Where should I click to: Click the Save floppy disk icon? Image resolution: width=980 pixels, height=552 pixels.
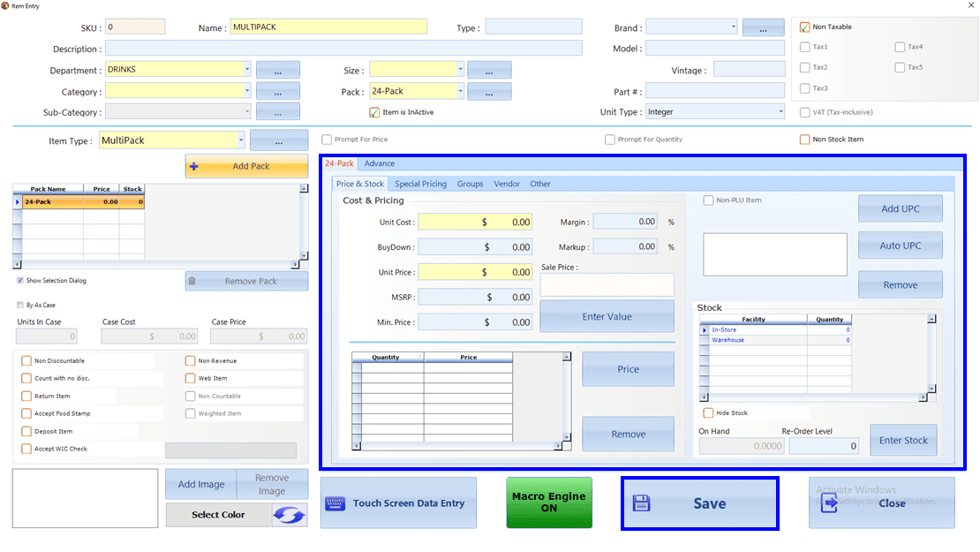(641, 503)
